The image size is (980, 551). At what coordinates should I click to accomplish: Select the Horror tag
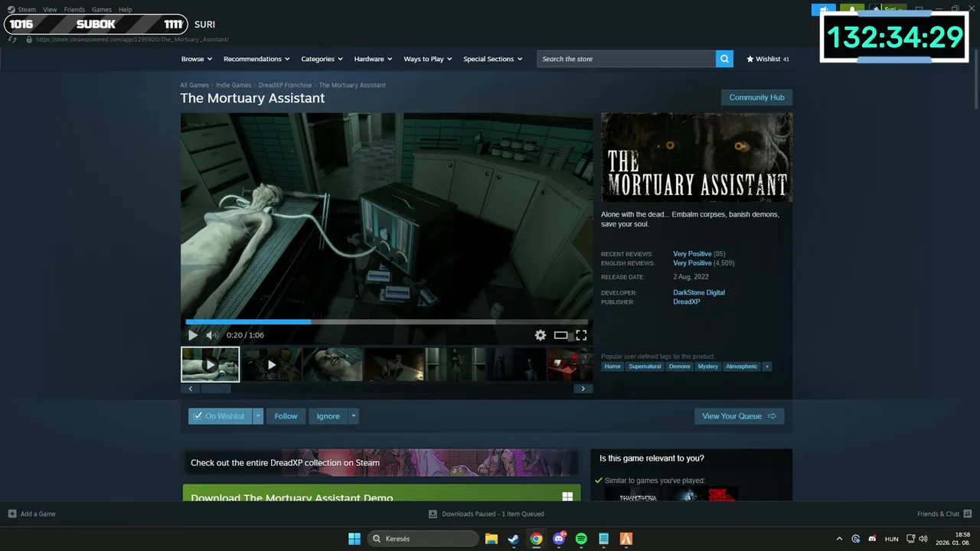pos(612,367)
